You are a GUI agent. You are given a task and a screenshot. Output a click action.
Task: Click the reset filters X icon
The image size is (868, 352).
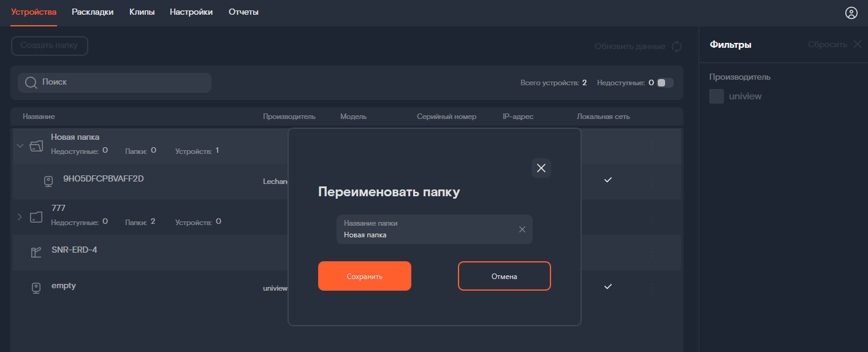(858, 44)
